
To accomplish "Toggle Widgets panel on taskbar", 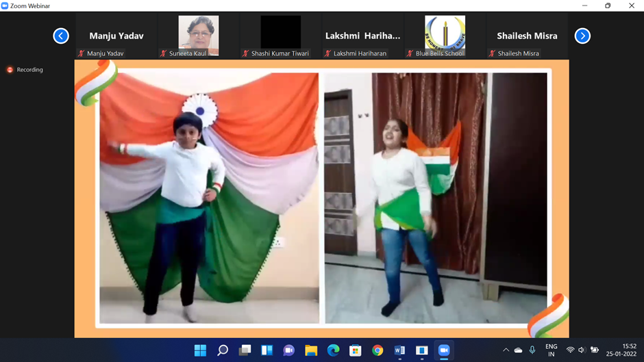I will coord(267,350).
